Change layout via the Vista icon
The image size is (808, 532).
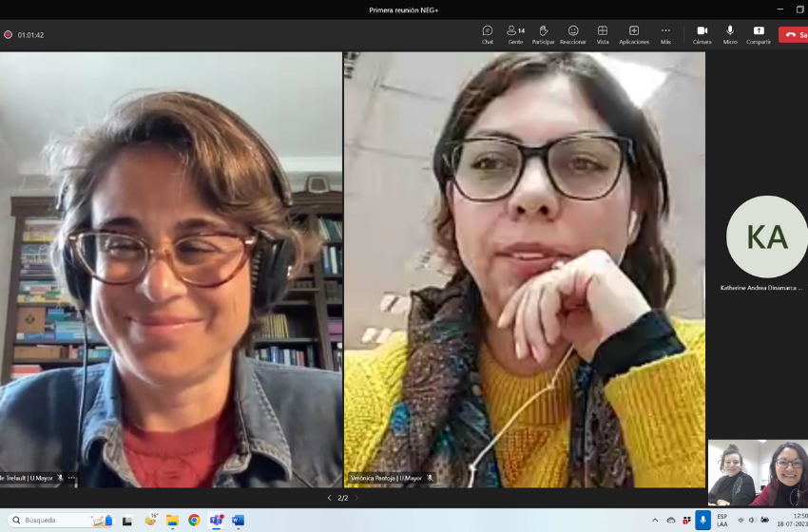[603, 33]
